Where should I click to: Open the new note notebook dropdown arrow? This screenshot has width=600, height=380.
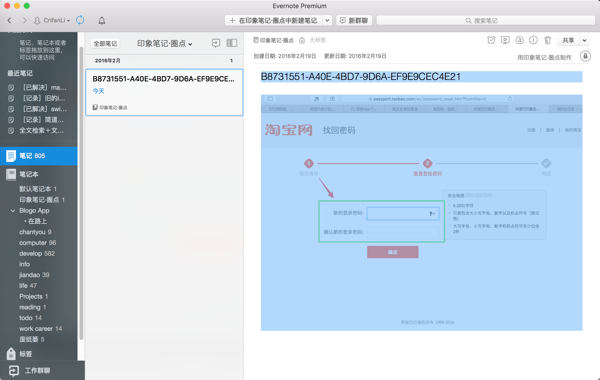[x=327, y=20]
